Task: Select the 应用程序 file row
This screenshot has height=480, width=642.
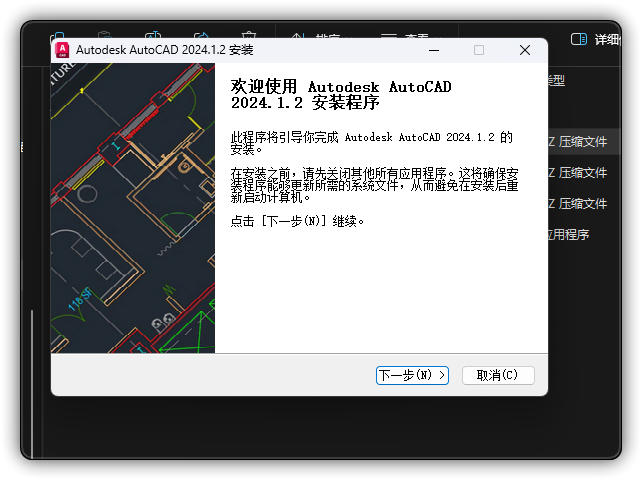Action: 575,234
